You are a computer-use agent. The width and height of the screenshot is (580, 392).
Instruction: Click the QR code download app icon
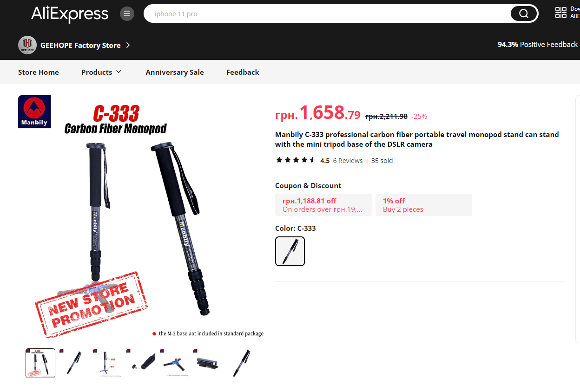tap(561, 13)
